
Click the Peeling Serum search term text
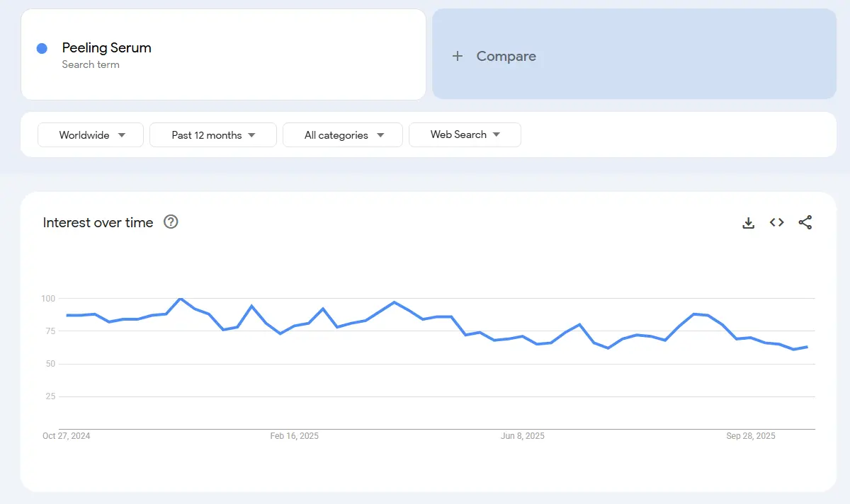pos(106,48)
